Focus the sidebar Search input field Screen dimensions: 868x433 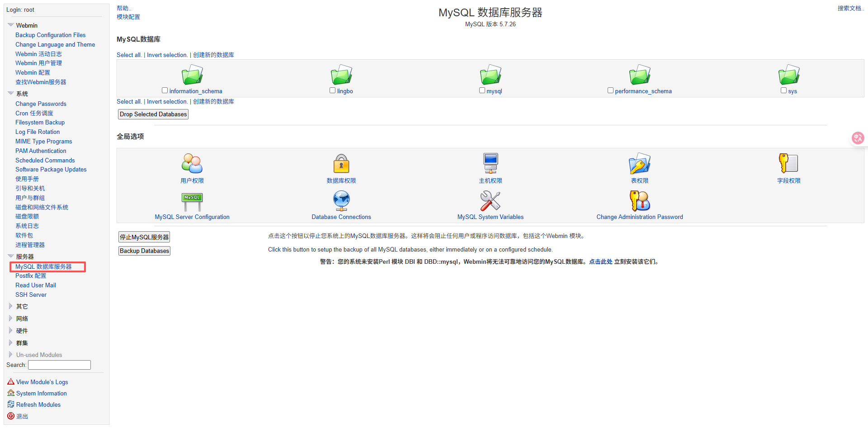click(59, 365)
